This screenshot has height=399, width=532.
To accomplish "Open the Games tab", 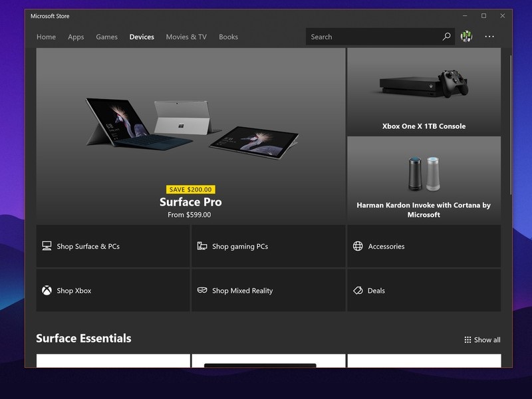I will pos(106,37).
